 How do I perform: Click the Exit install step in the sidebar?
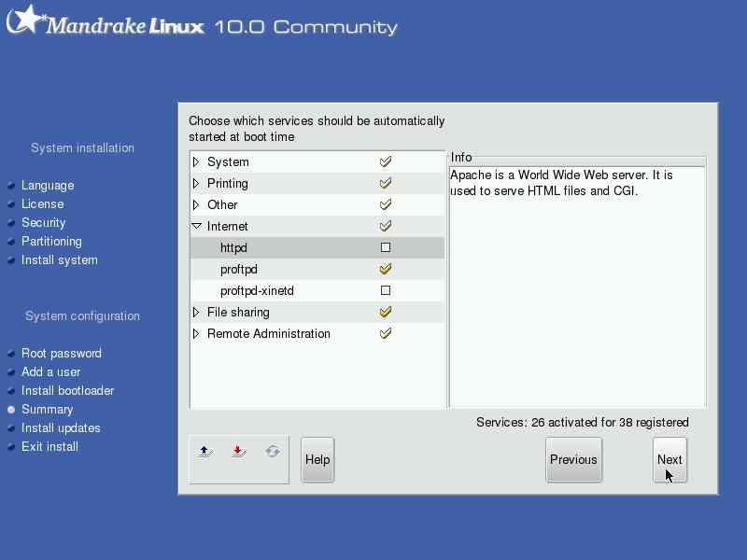[x=49, y=447]
